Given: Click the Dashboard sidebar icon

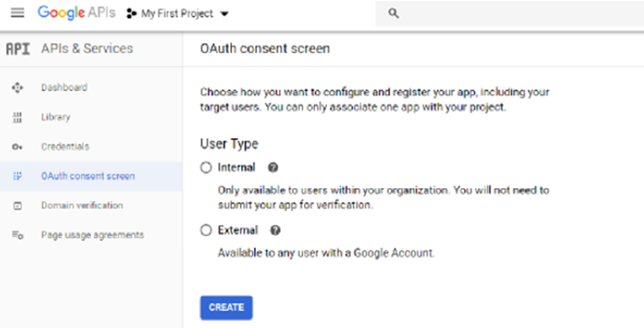Looking at the screenshot, I should pyautogui.click(x=17, y=88).
